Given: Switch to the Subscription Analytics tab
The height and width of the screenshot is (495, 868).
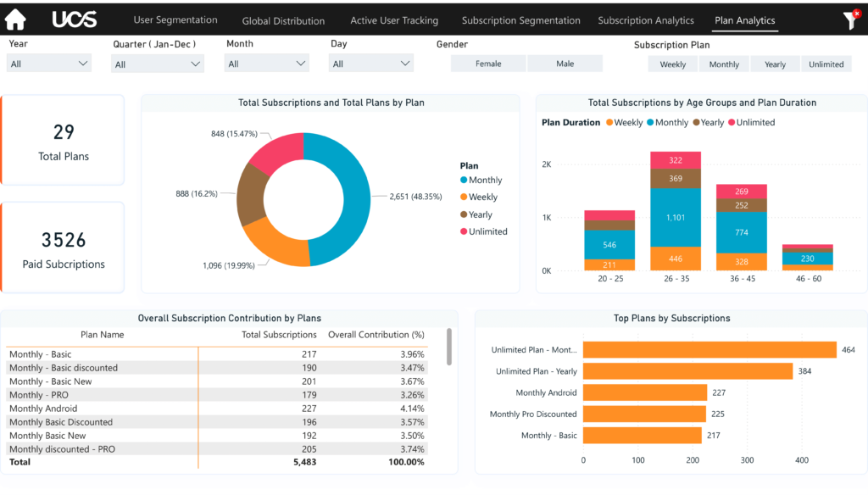Looking at the screenshot, I should click(645, 20).
